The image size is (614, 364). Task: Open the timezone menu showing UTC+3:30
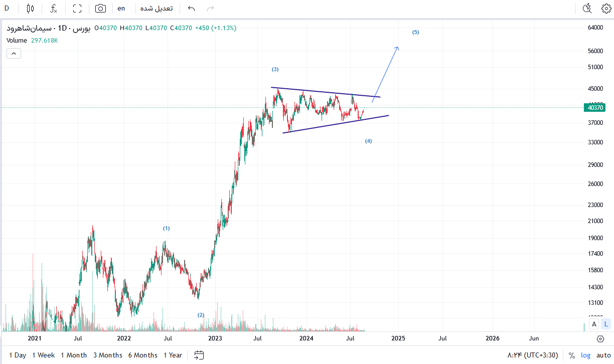[532, 355]
